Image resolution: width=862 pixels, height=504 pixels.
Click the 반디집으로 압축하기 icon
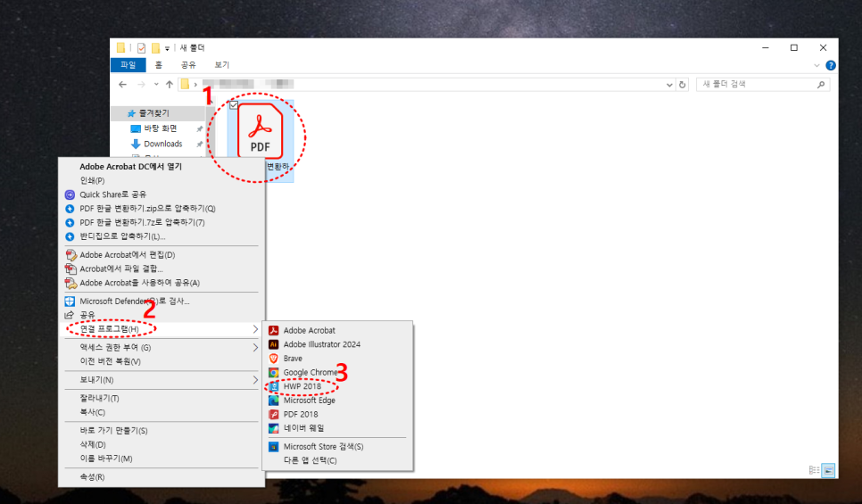[70, 236]
